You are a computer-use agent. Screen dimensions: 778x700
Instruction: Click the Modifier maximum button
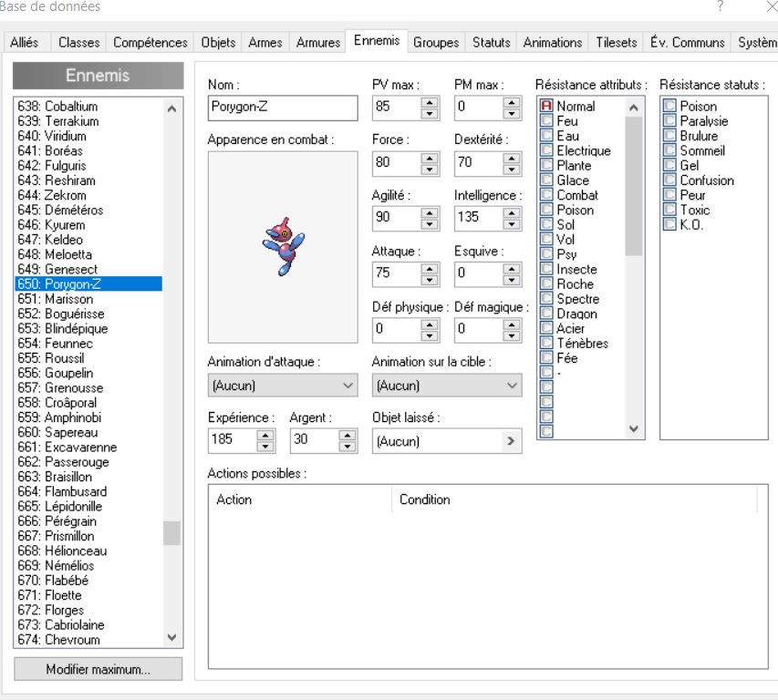tap(99, 669)
